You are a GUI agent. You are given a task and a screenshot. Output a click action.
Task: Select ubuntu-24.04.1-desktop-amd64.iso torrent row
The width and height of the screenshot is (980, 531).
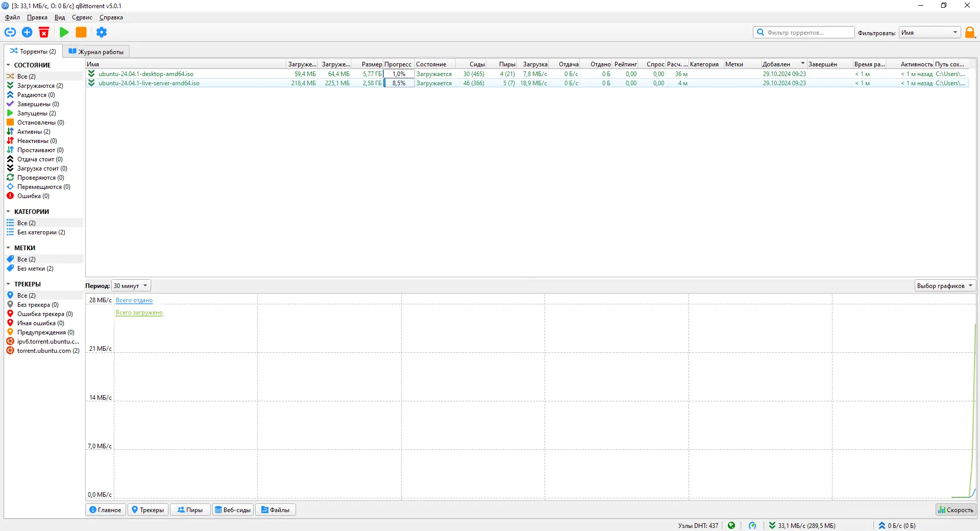(527, 74)
